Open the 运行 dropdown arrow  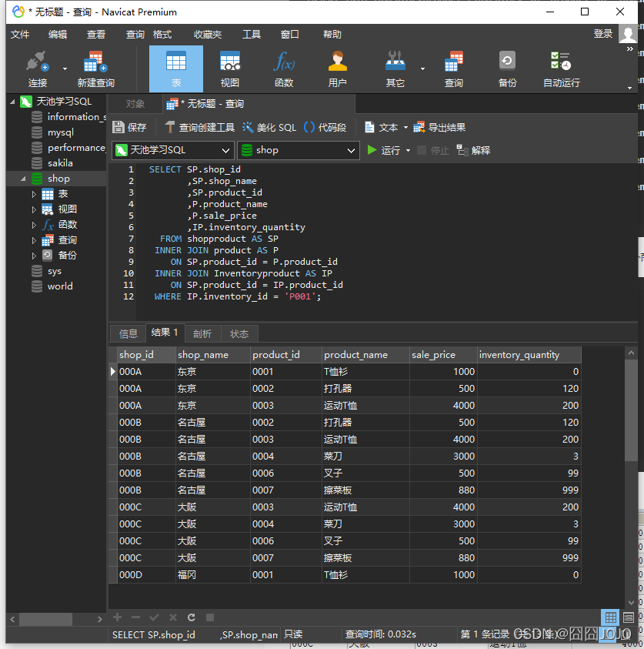409,150
